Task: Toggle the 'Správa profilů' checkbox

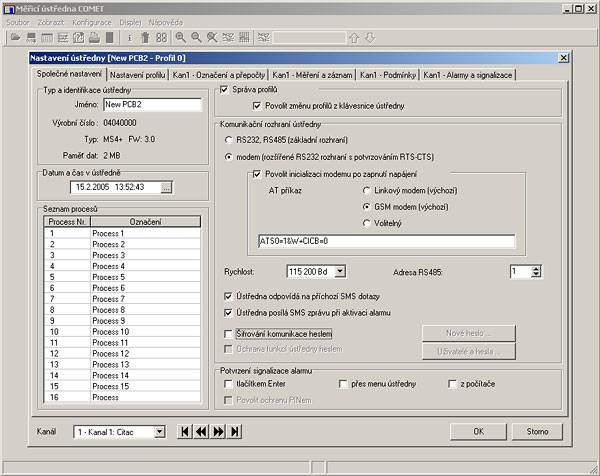Action: (x=225, y=90)
